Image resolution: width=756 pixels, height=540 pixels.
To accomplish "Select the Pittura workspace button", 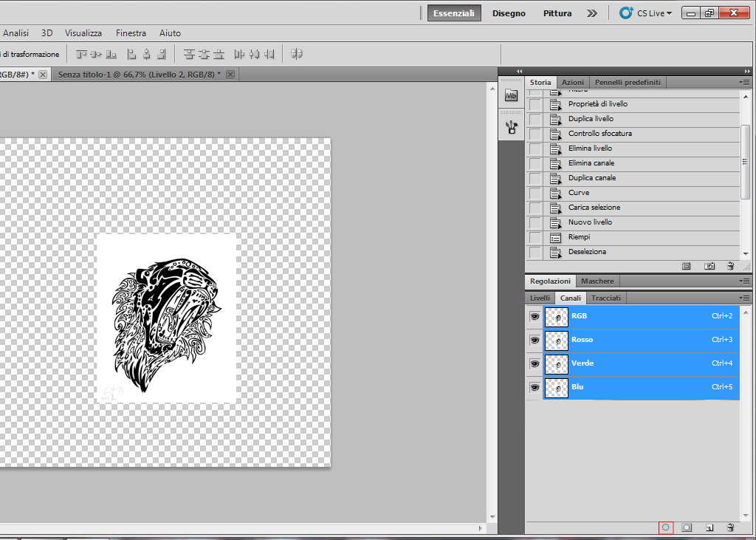I will 557,13.
